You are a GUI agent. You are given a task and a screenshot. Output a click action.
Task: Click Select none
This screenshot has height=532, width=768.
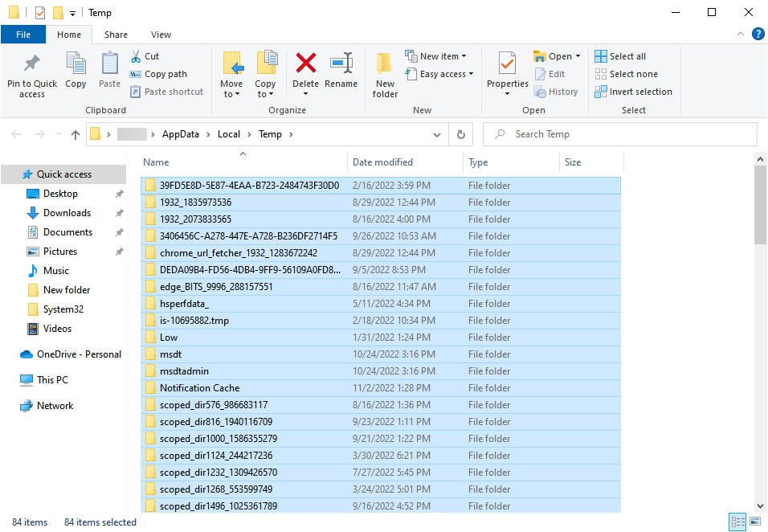click(x=626, y=74)
